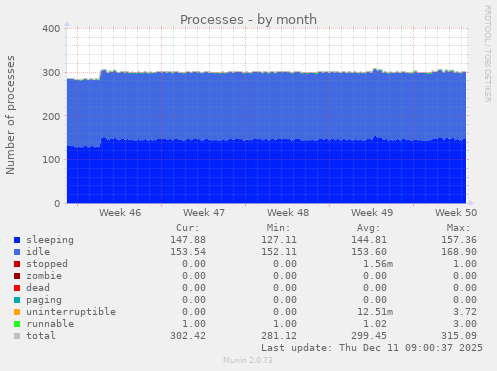Select the 'dead' legend label
The height and width of the screenshot is (371, 497).
coord(38,288)
